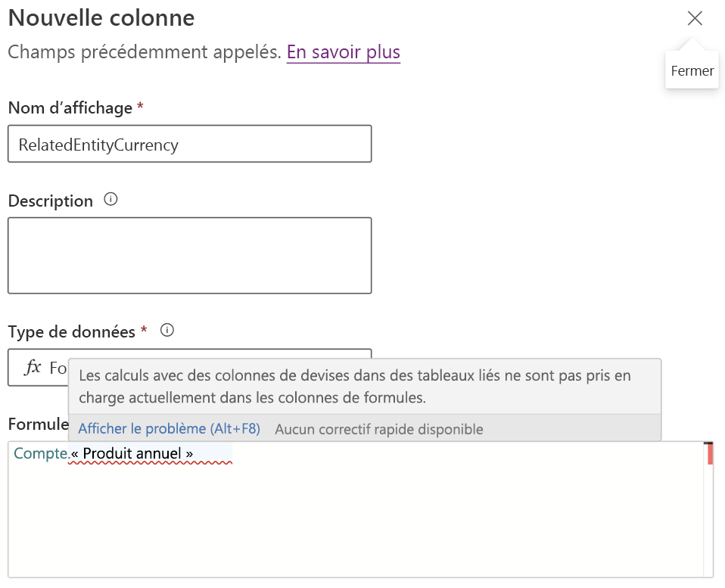
Task: Select the fx formula icon in Type de données
Action: (35, 367)
